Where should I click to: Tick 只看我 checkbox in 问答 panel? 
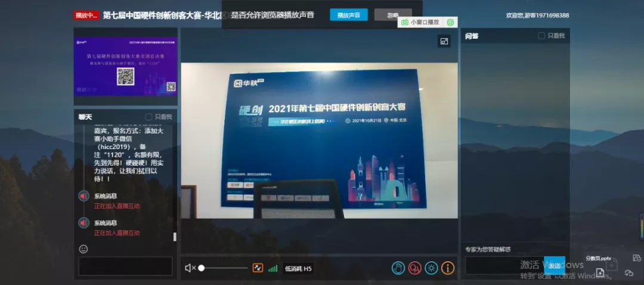pos(541,36)
